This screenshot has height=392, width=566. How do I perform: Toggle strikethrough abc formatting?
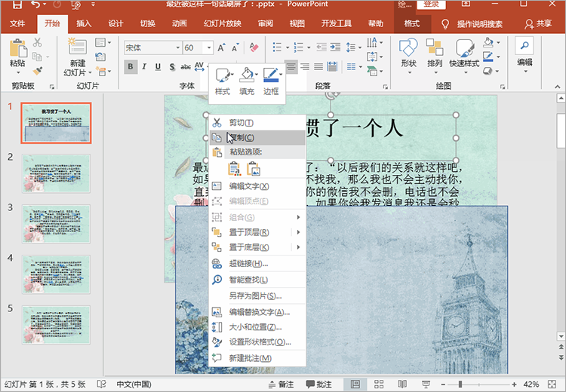tap(186, 67)
